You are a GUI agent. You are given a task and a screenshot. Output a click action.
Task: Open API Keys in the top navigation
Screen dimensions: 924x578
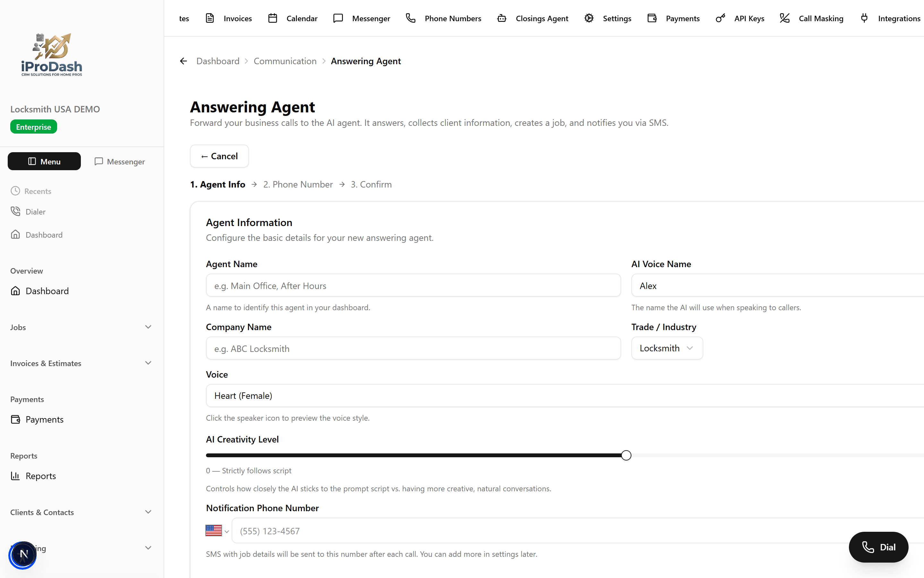click(x=740, y=18)
